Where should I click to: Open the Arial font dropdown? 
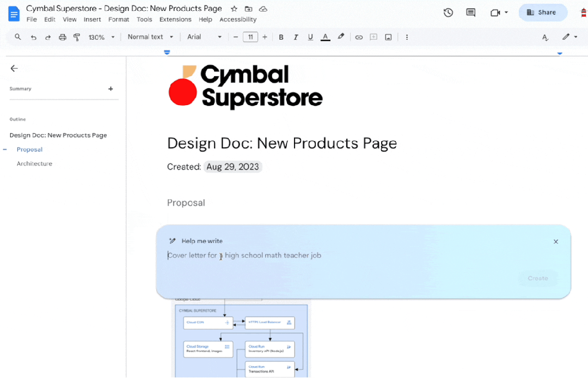pos(204,36)
